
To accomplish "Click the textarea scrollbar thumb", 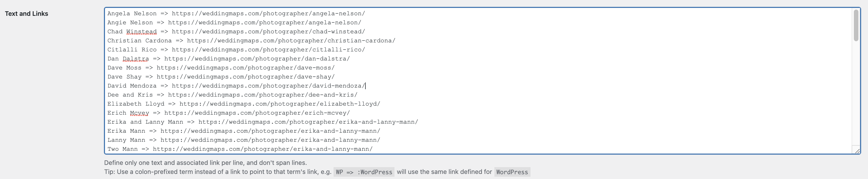I will (856, 25).
